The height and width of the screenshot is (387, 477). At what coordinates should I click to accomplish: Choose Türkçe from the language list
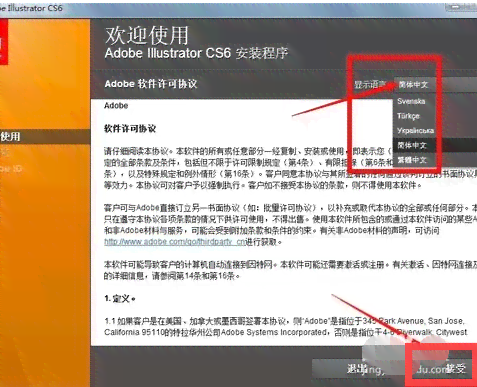(408, 116)
